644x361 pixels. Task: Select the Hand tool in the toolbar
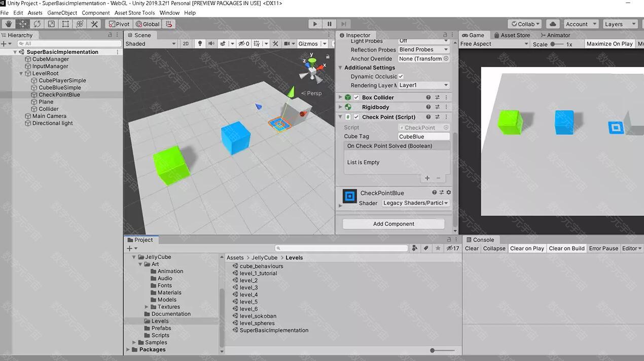[9, 24]
